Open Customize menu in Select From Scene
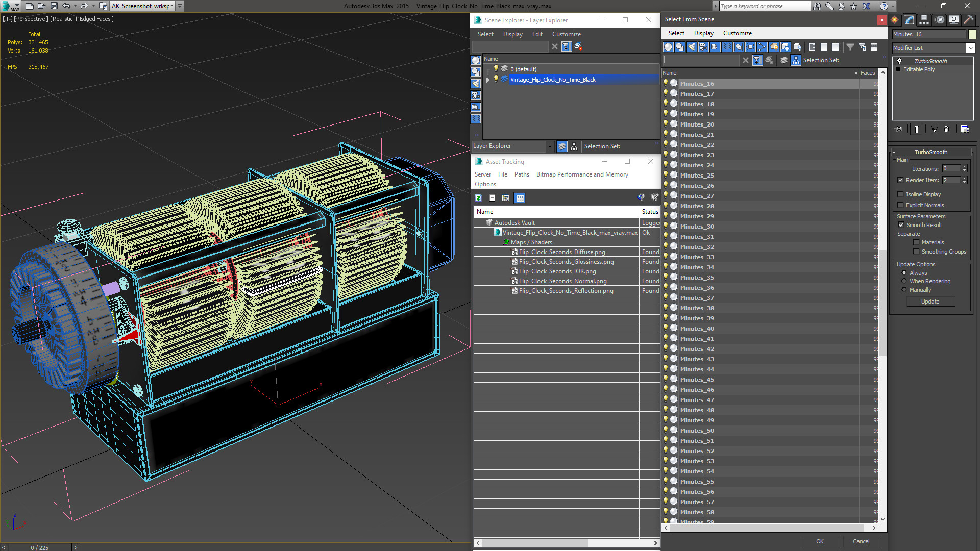Viewport: 980px width, 551px height. (737, 33)
